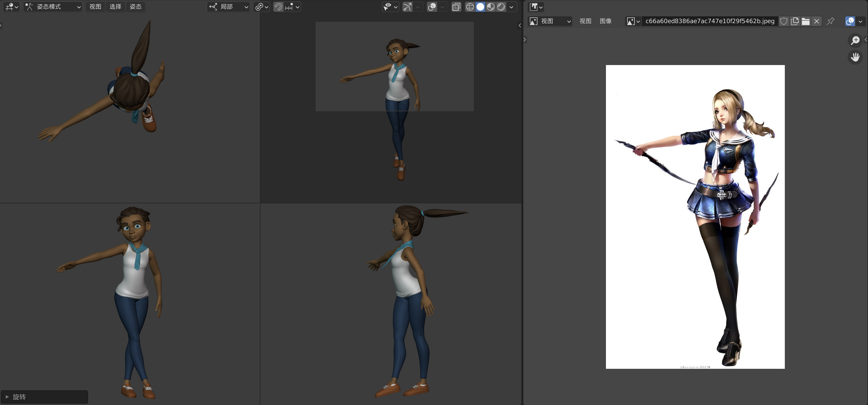Click the reference character image

pyautogui.click(x=695, y=217)
